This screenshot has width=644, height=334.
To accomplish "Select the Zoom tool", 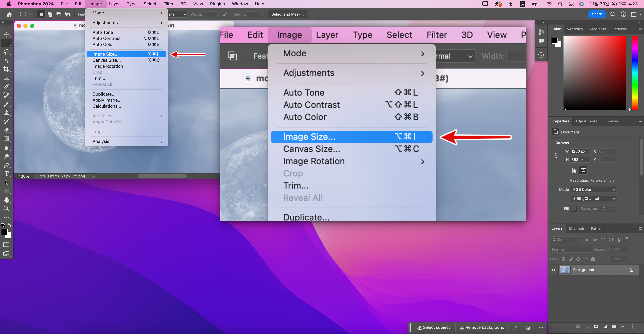I will pyautogui.click(x=6, y=209).
